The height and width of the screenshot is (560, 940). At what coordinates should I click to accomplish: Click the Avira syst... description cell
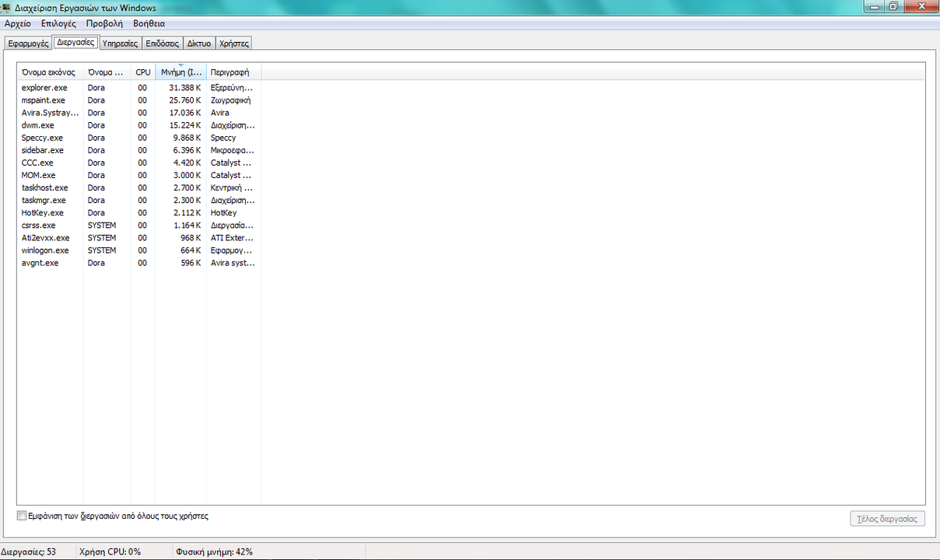233,262
